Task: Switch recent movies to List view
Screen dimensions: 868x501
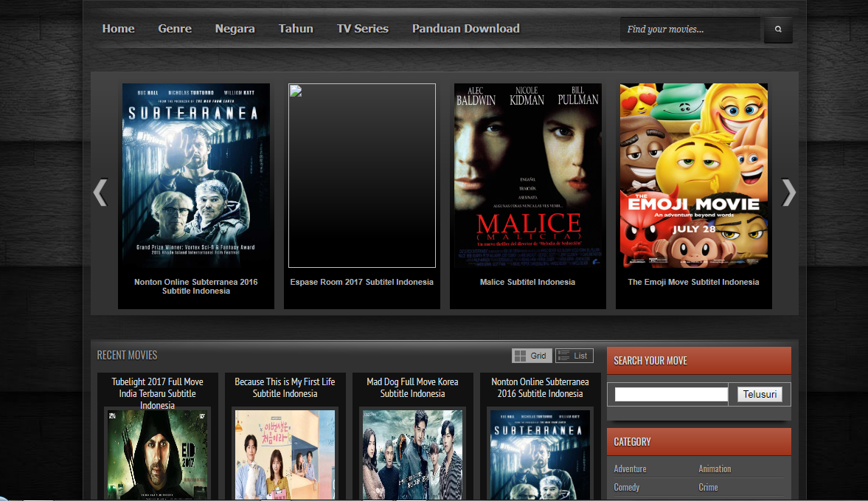Action: click(x=574, y=356)
